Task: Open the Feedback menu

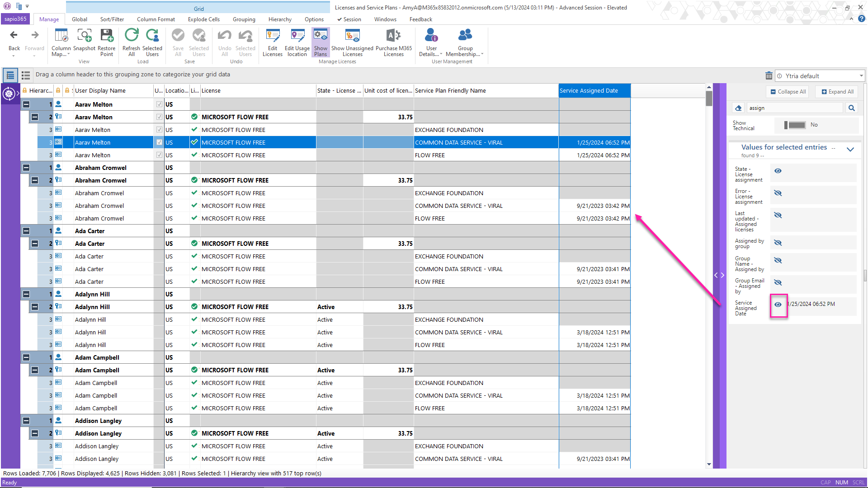Action: (421, 19)
